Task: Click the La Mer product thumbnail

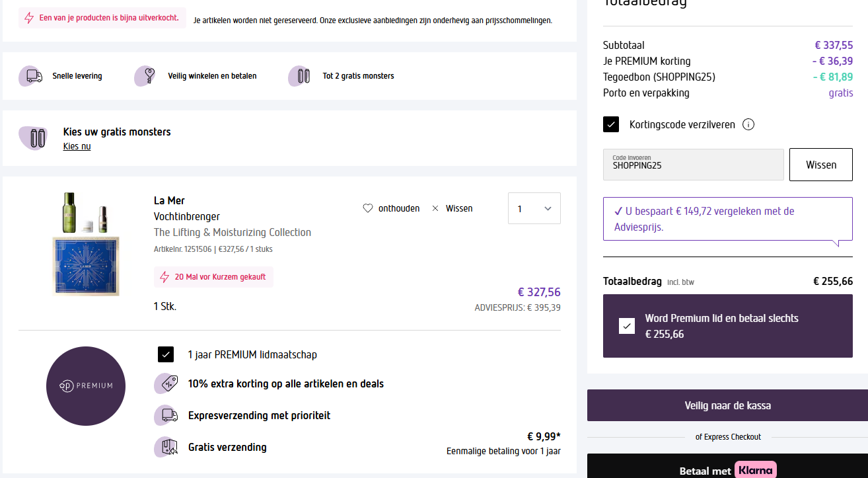Action: pyautogui.click(x=86, y=243)
